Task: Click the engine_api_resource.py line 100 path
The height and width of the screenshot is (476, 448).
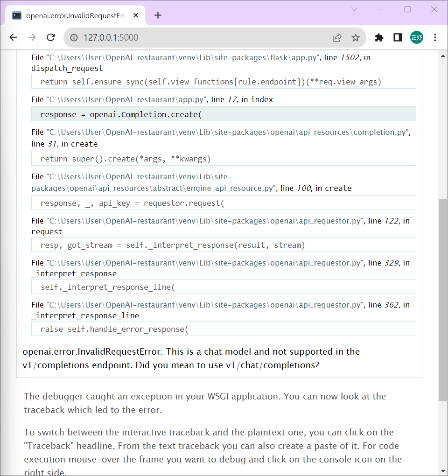Action: (x=153, y=182)
